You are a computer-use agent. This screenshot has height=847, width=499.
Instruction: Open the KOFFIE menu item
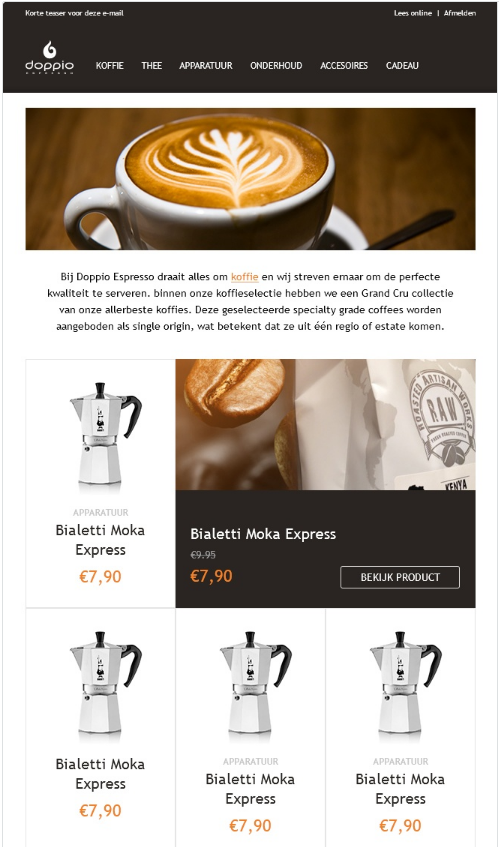[x=110, y=66]
